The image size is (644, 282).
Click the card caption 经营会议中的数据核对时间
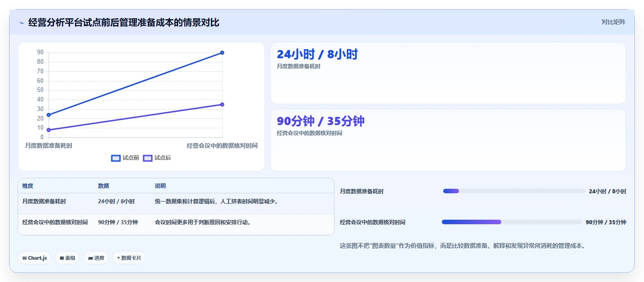pyautogui.click(x=310, y=133)
